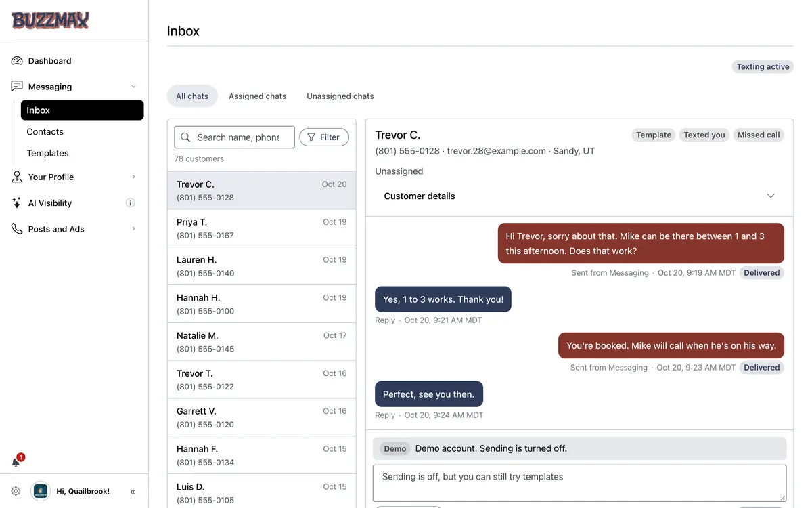Screen dimensions: 812x508
Task: Click the Demo badge in notice bar
Action: [395, 448]
